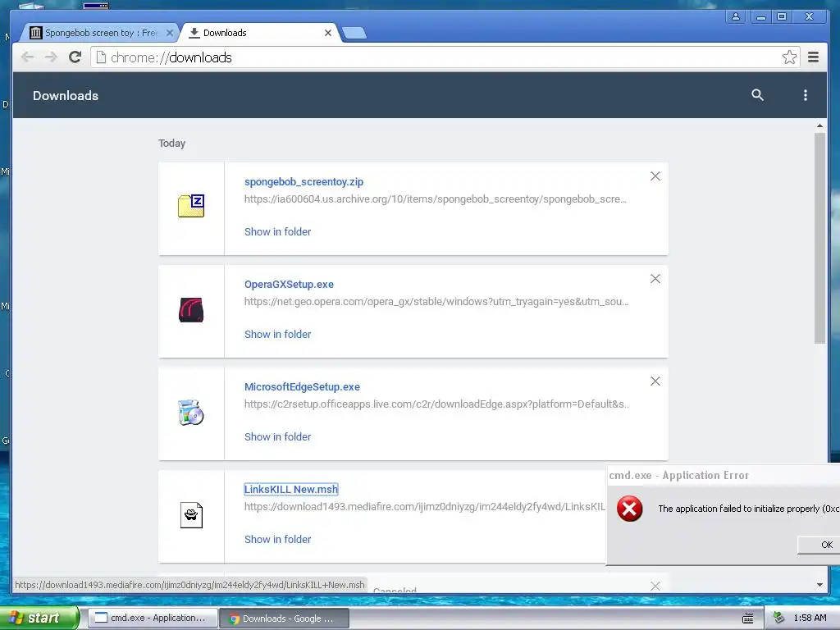Open the spongebob_screentoy.zip file link

(x=304, y=181)
